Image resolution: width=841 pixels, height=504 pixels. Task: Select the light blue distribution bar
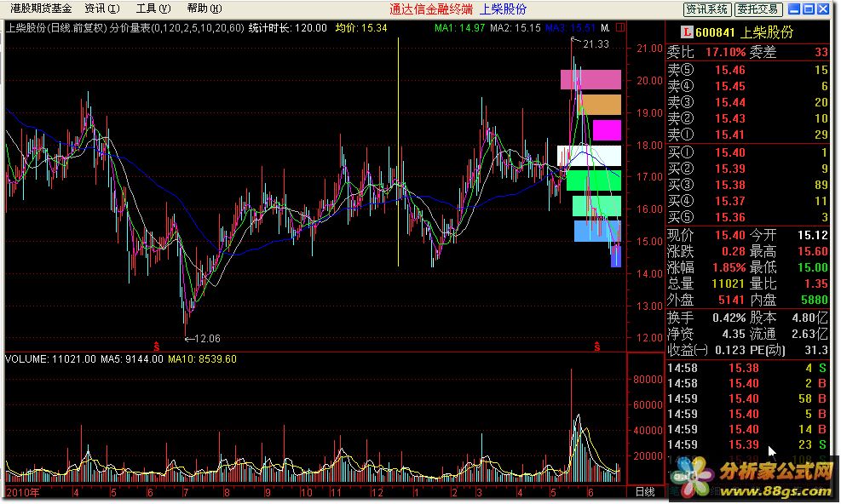(x=597, y=231)
